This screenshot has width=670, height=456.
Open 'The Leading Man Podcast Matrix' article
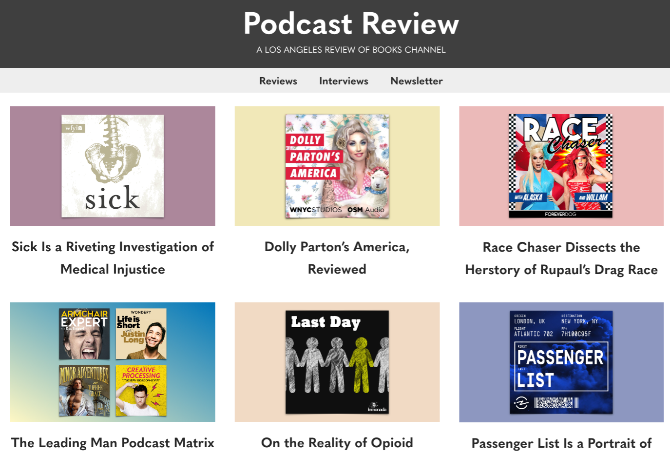[x=112, y=442]
